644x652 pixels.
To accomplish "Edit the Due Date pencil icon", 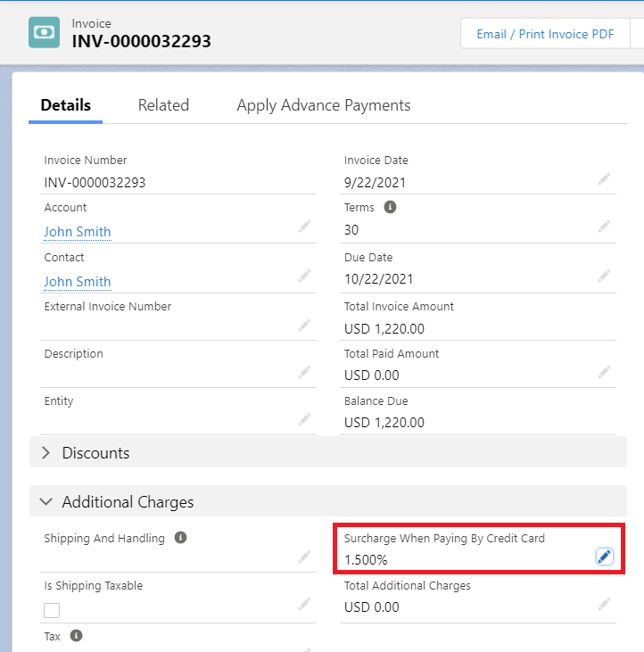I will point(605,276).
